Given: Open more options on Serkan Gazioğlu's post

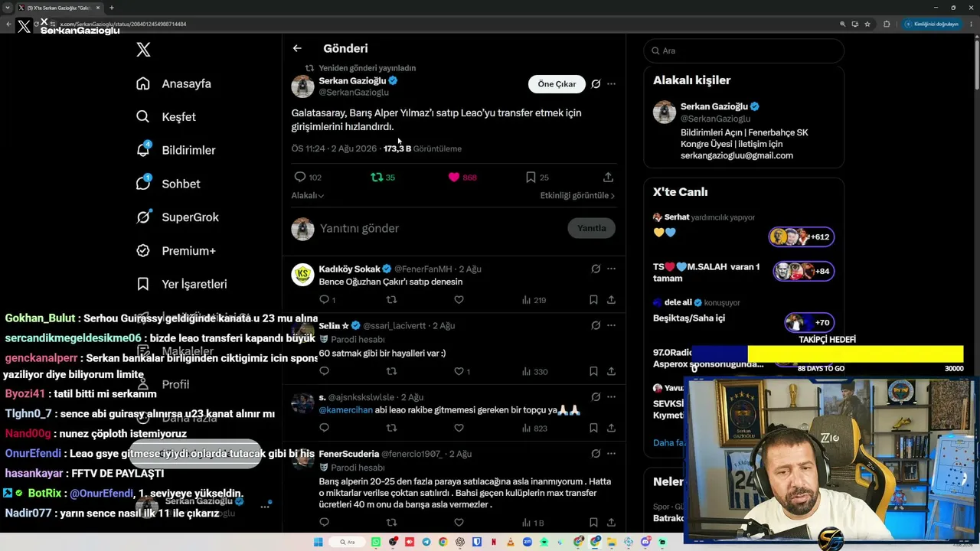Looking at the screenshot, I should point(611,84).
